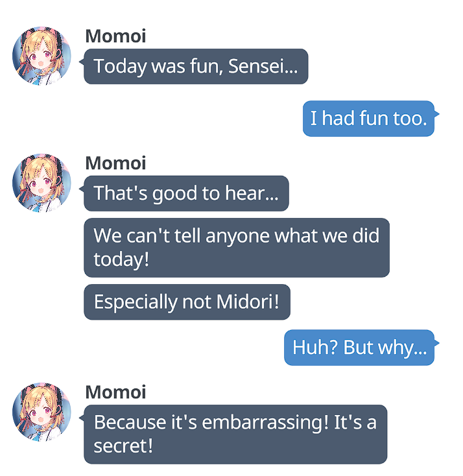Image resolution: width=463 pixels, height=476 pixels.
Task: Select the Momoi name above "That's good to hear"
Action: pos(115,163)
